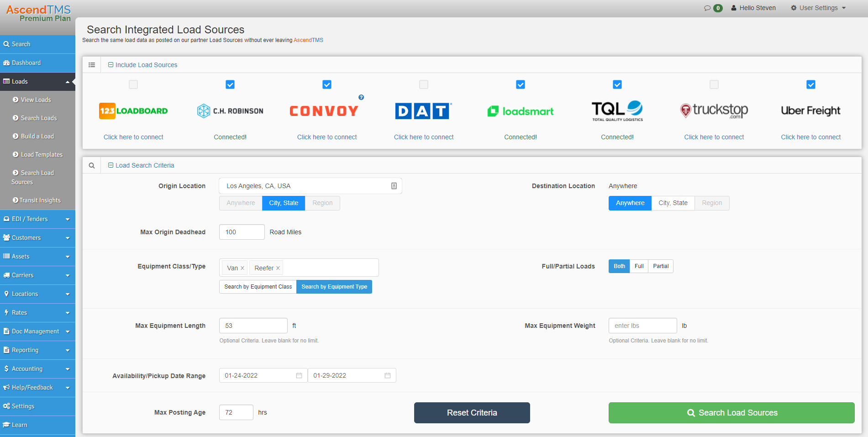This screenshot has width=868, height=437.
Task: Click the user profile icon beside Hello Steven
Action: (734, 8)
